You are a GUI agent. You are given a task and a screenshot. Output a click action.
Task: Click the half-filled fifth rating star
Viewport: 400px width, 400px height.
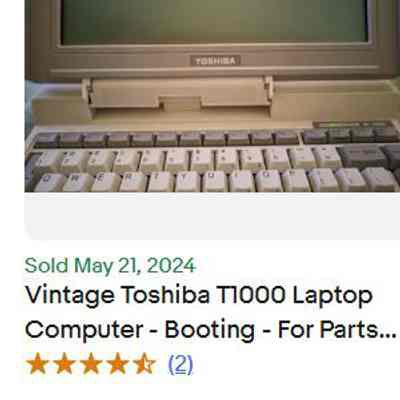pos(144,364)
